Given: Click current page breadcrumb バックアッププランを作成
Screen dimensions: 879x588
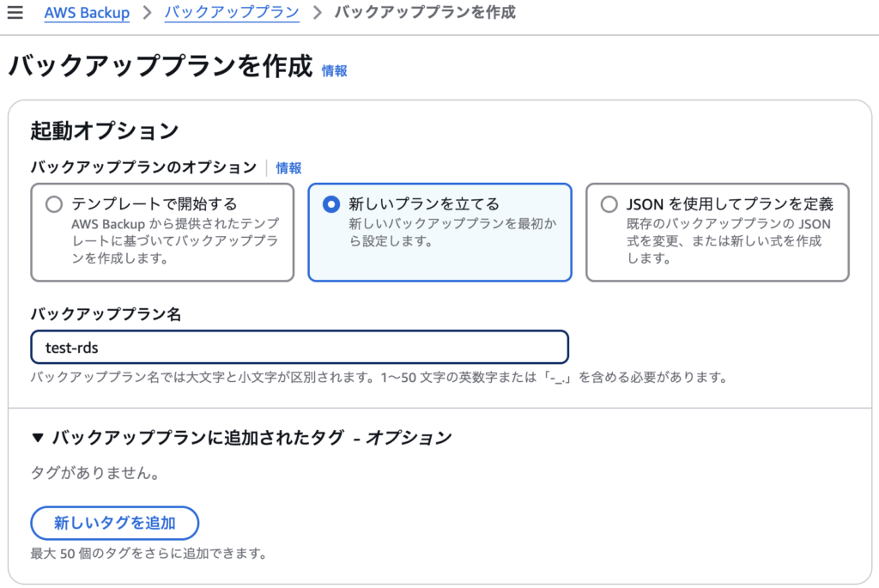Looking at the screenshot, I should 425,12.
